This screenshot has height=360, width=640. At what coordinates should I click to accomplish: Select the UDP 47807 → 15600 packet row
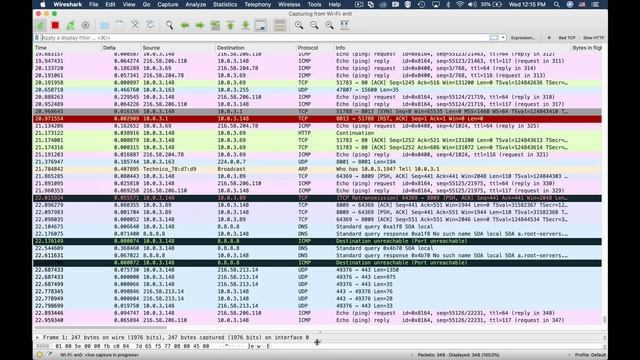click(x=317, y=90)
